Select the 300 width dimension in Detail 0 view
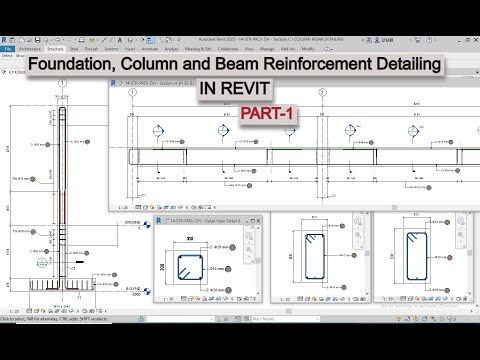The height and width of the screenshot is (360, 480). [x=190, y=239]
